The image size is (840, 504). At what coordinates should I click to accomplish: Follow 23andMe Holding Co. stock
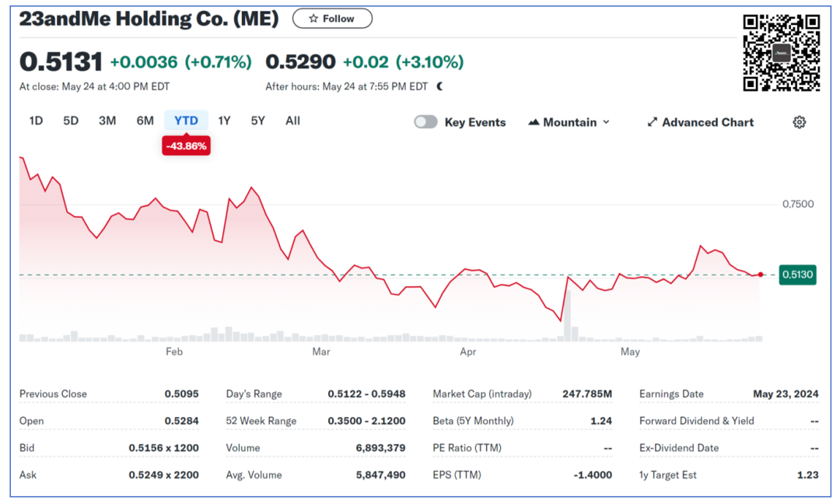(x=332, y=19)
